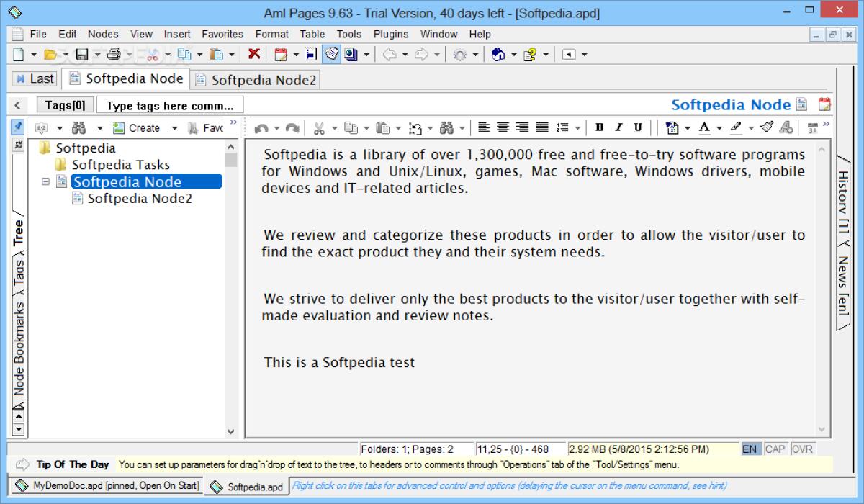Toggle the OVR overwrite indicator
This screenshot has width=864, height=504.
pos(801,449)
